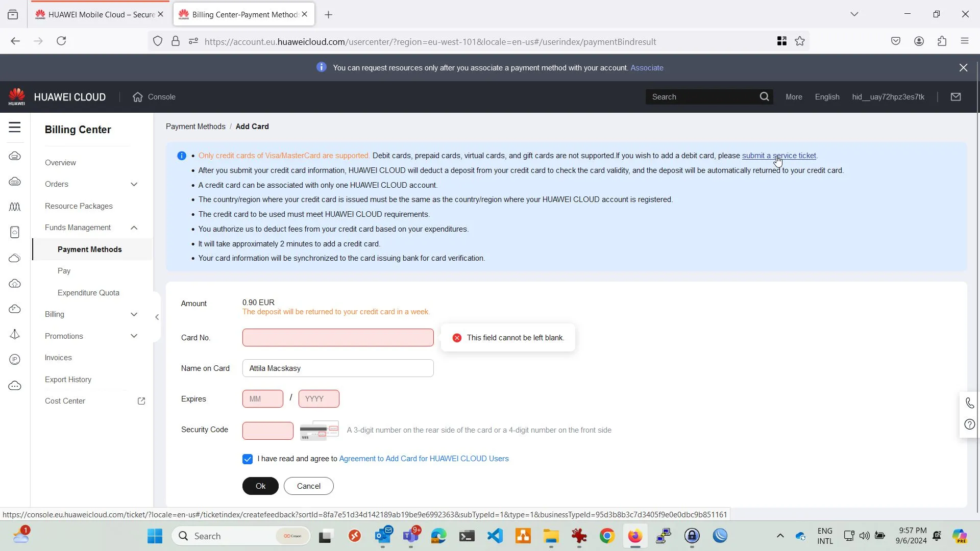Open the Firefox application menu icon
The width and height of the screenshot is (980, 551).
[x=965, y=41]
